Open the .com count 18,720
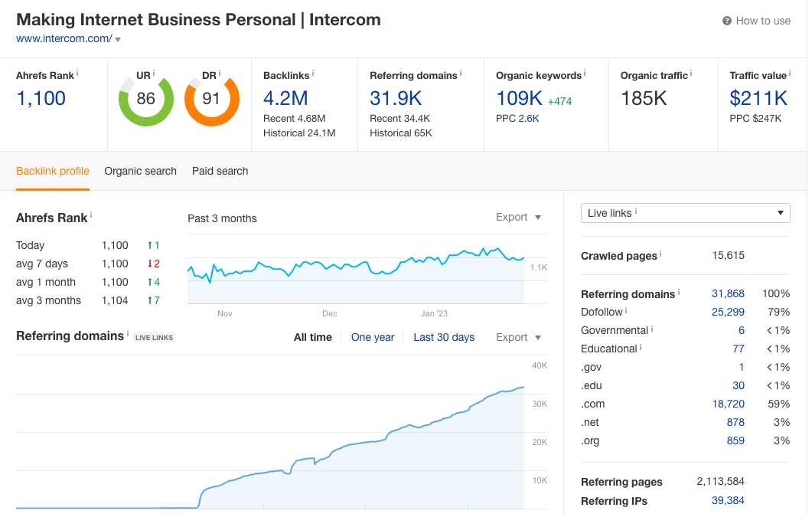 click(x=728, y=404)
